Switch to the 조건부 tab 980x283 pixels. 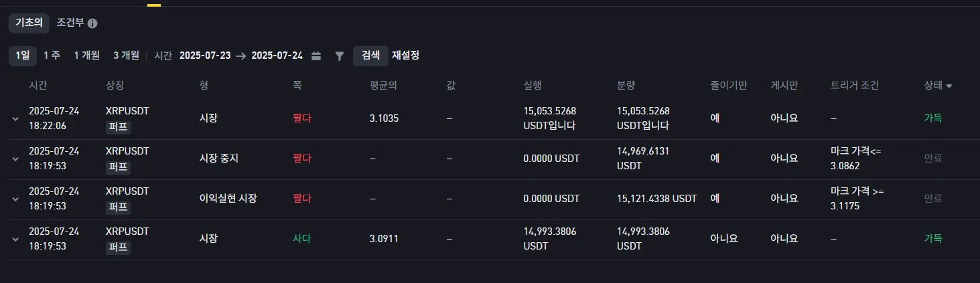pyautogui.click(x=70, y=23)
